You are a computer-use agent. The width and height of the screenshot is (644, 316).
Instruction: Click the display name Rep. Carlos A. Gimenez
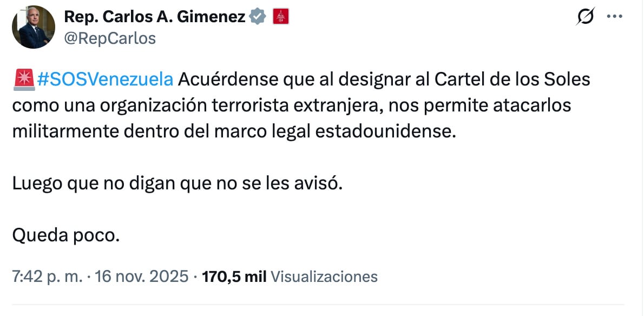pyautogui.click(x=155, y=17)
